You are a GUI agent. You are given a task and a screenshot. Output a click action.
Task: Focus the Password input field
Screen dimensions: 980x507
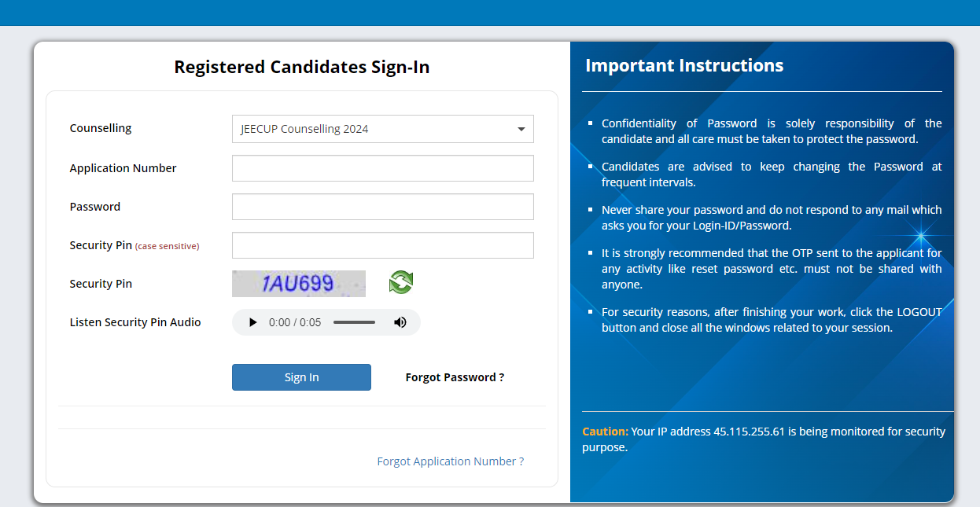(x=383, y=207)
